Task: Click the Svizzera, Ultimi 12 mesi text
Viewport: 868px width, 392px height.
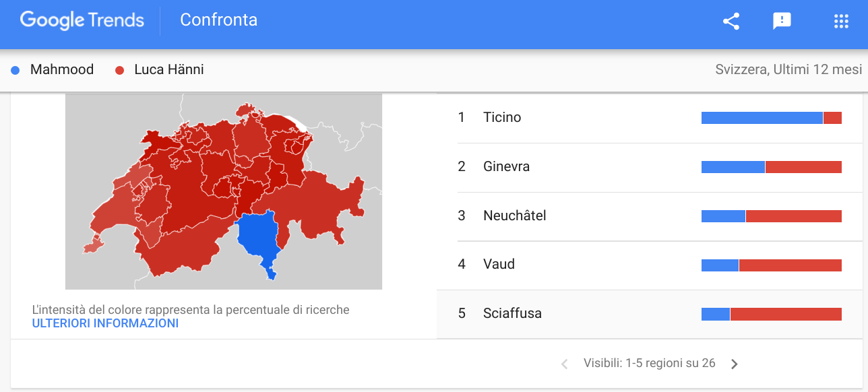Action: [788, 69]
